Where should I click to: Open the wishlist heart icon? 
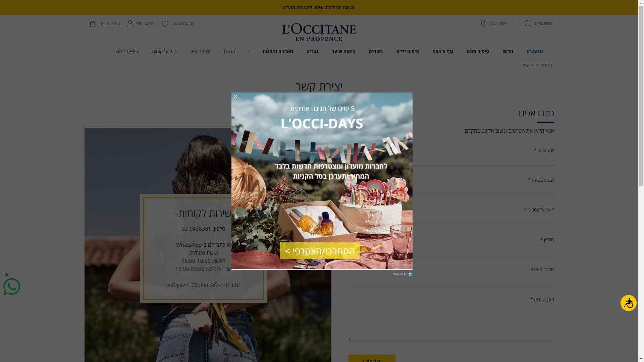coord(165,23)
